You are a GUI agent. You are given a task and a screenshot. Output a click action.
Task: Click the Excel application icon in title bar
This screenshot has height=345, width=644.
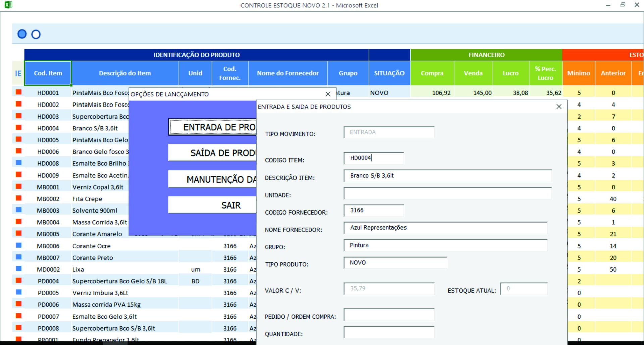click(8, 5)
